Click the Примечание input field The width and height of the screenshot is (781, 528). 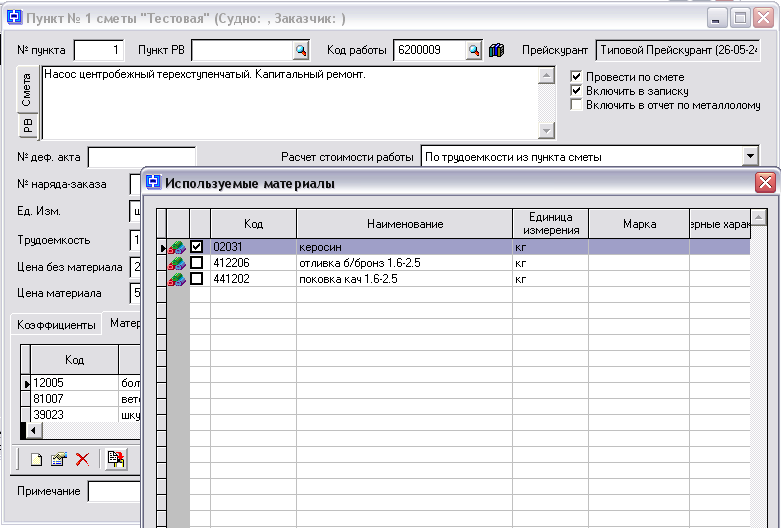[x=115, y=491]
